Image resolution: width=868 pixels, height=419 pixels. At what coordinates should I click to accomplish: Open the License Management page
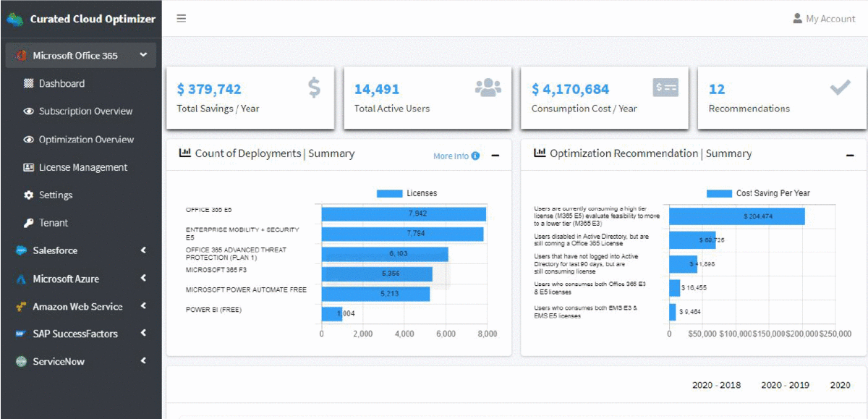coord(82,167)
